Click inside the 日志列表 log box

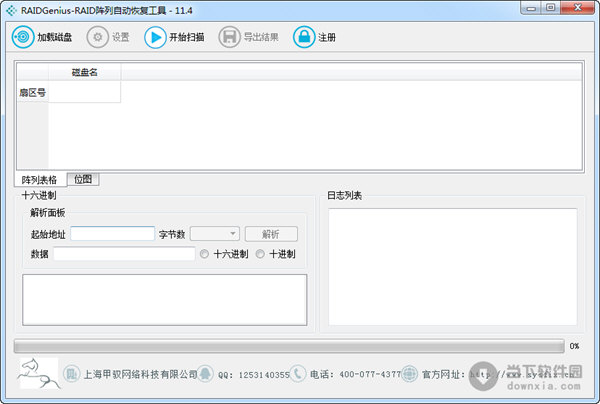pyautogui.click(x=453, y=267)
